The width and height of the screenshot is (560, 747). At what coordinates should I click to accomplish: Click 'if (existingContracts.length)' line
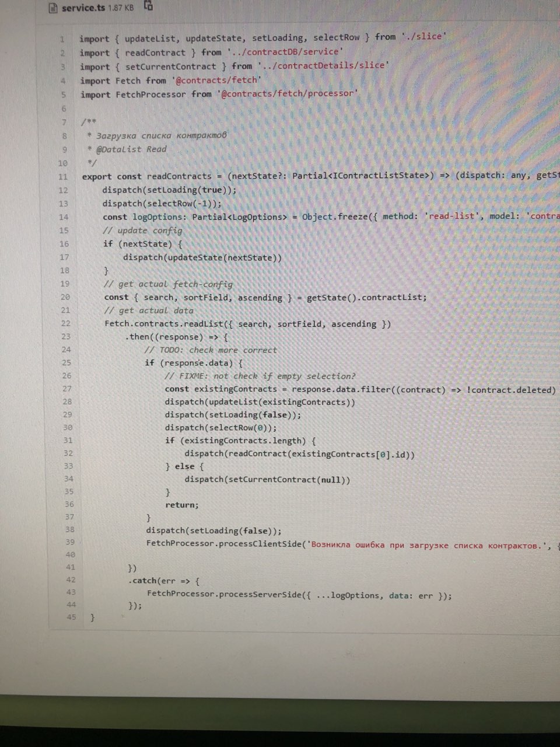pyautogui.click(x=240, y=441)
